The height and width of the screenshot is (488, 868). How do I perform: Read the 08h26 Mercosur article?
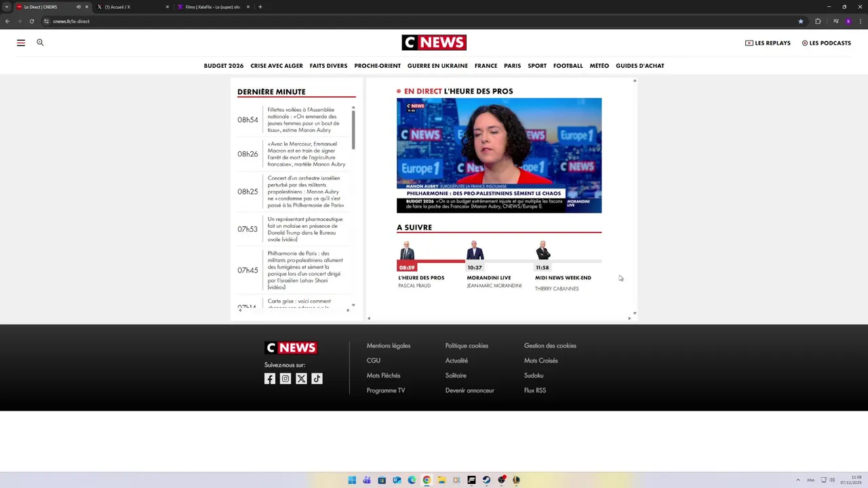tap(307, 154)
